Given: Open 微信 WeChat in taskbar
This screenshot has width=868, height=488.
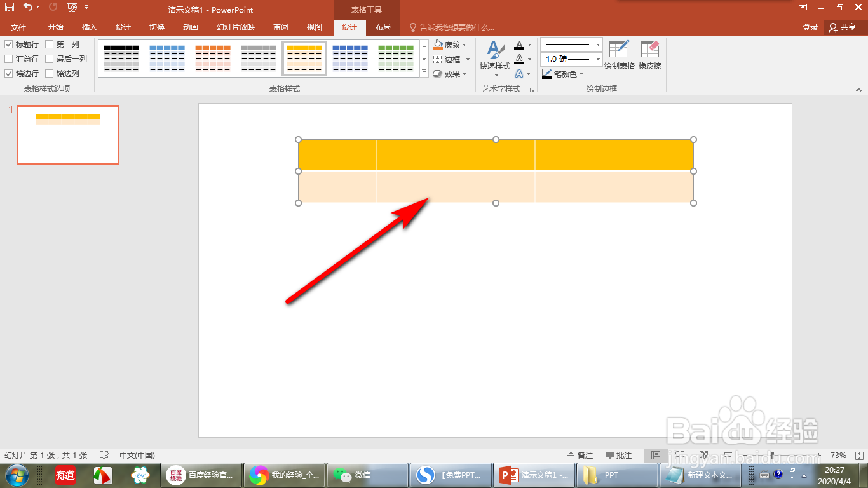Looking at the screenshot, I should [367, 475].
